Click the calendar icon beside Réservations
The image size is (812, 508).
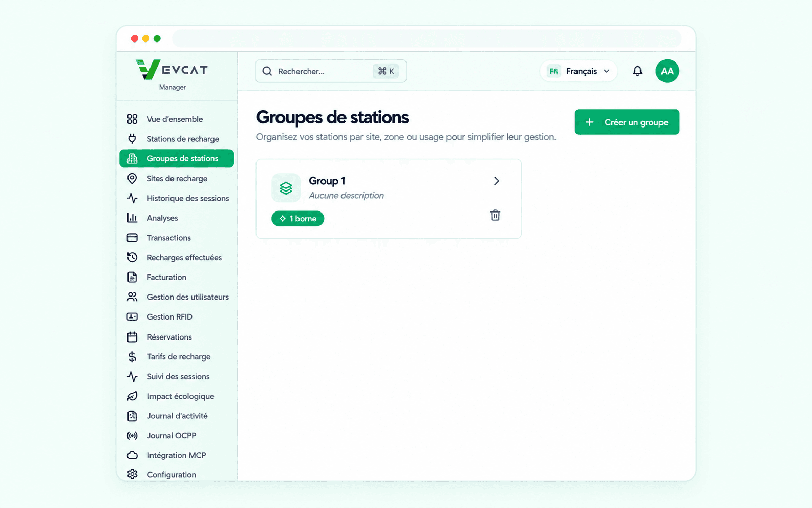(132, 337)
